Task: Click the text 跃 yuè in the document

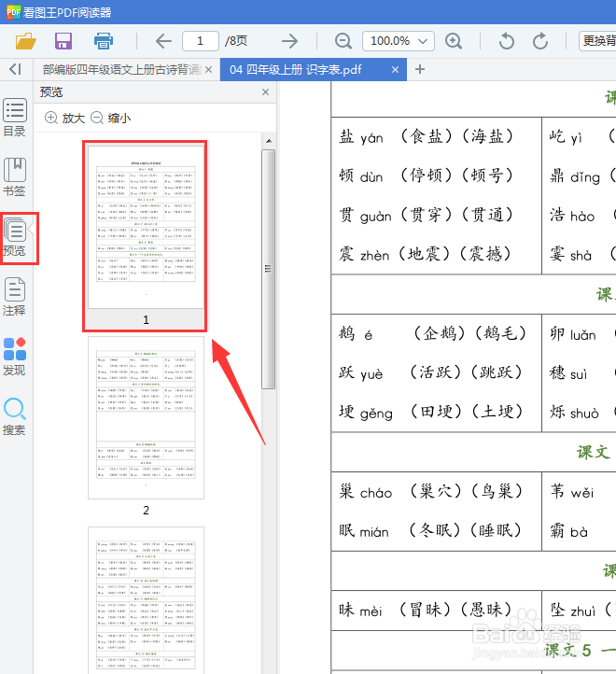Action: coord(360,373)
